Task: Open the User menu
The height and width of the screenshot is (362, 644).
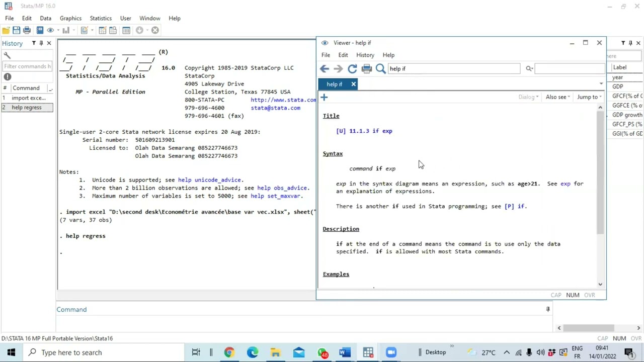Action: click(x=126, y=18)
